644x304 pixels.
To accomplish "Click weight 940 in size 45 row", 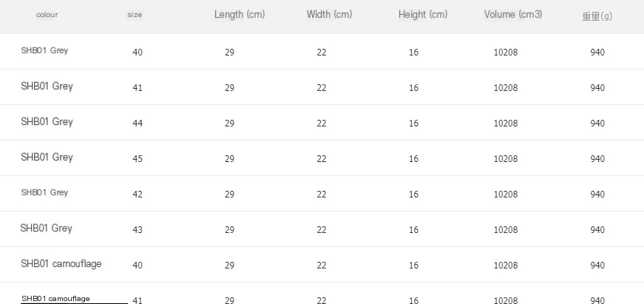I will [x=597, y=159].
